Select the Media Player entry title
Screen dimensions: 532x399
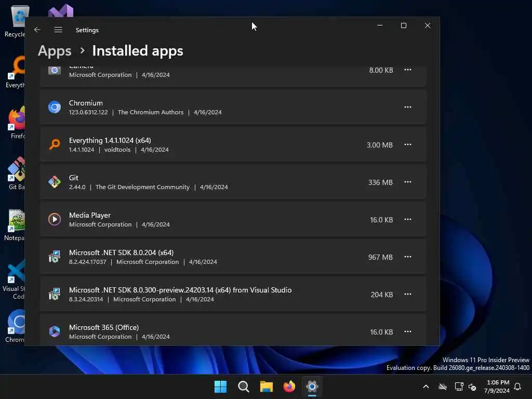(x=90, y=216)
